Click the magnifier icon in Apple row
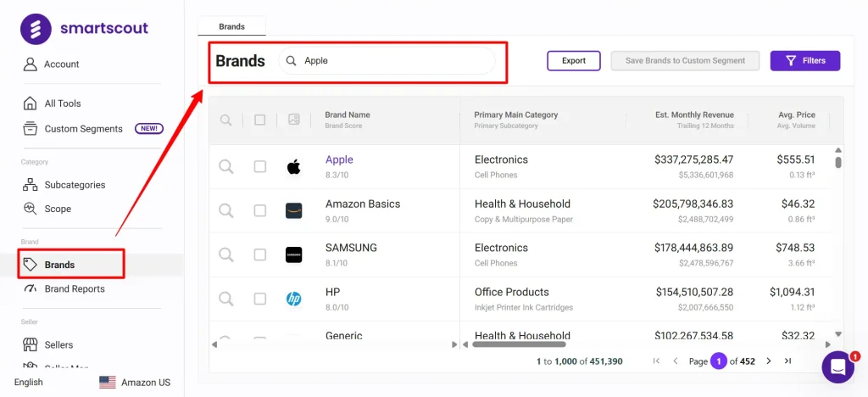This screenshot has height=397, width=868. point(225,166)
